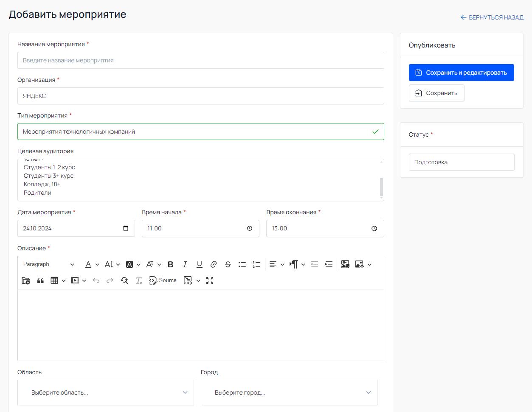The image size is (532, 412).
Task: Click the plain Сохранить button
Action: [x=436, y=93]
